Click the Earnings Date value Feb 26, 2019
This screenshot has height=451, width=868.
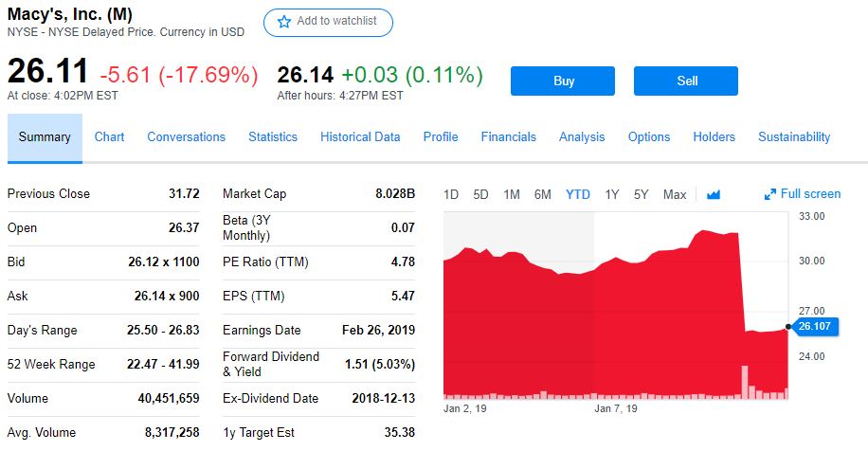click(x=378, y=330)
